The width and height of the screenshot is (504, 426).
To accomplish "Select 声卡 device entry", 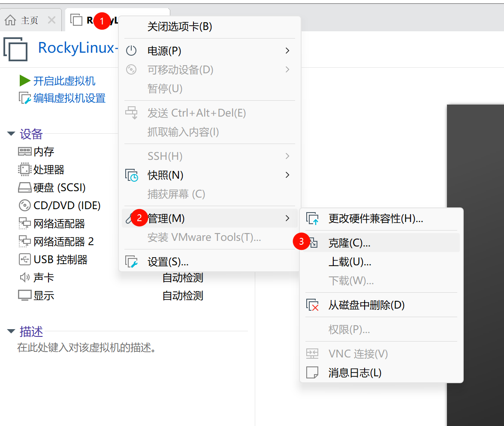I will pos(44,278).
